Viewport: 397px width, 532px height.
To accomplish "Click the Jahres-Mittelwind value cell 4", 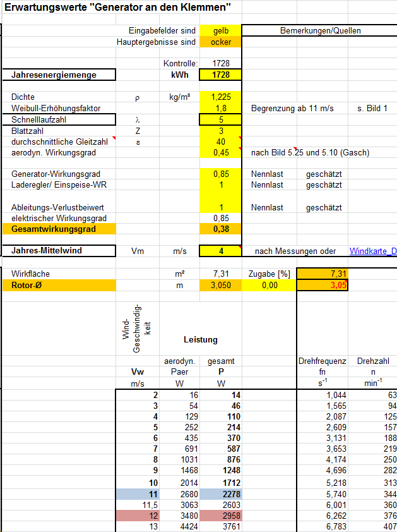I will click(220, 251).
